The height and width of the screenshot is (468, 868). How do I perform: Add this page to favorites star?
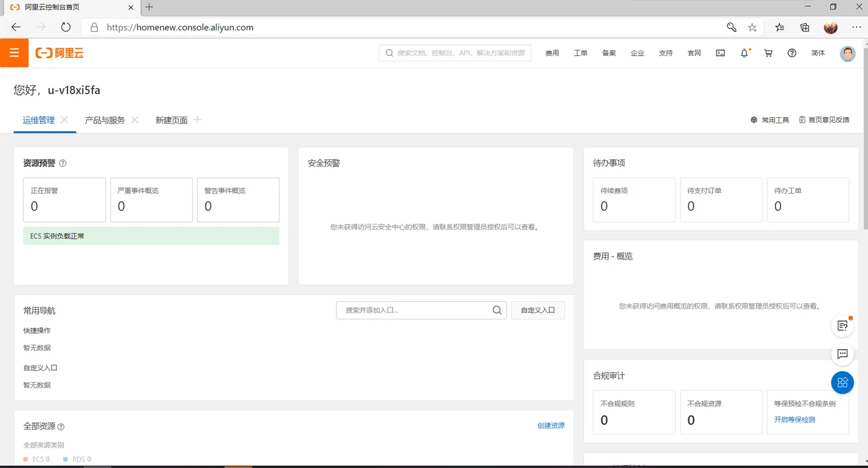(752, 27)
